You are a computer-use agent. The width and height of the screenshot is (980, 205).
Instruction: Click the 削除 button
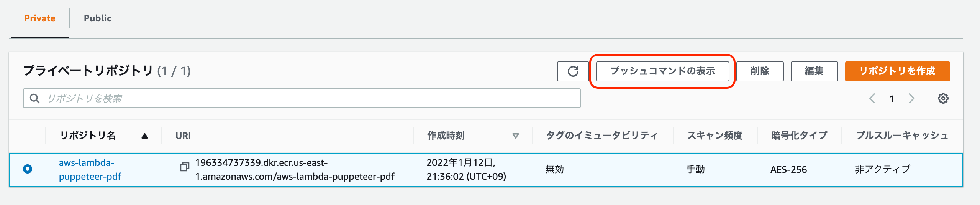point(760,71)
